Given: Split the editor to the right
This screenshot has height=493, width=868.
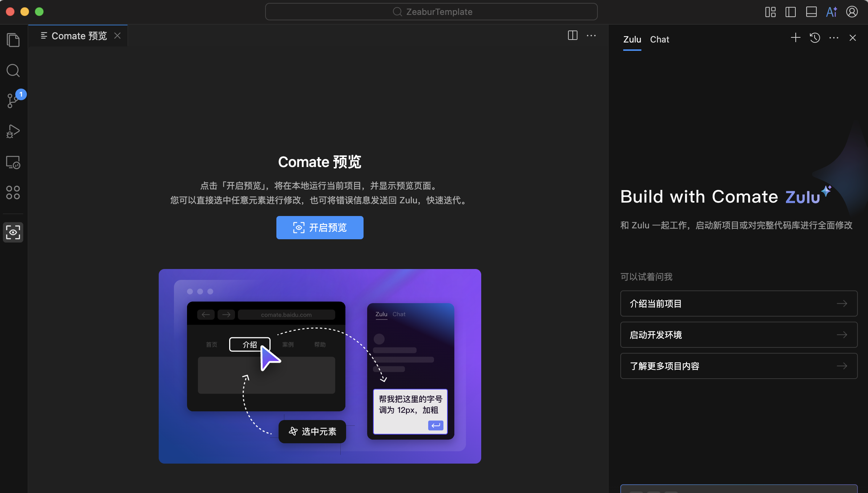Looking at the screenshot, I should pyautogui.click(x=573, y=36).
